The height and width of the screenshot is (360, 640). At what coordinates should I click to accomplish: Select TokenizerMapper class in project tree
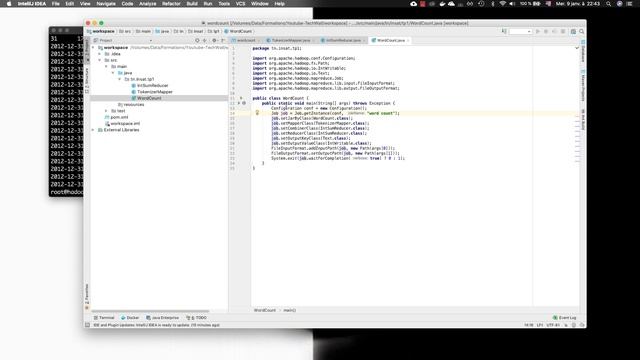(x=154, y=92)
